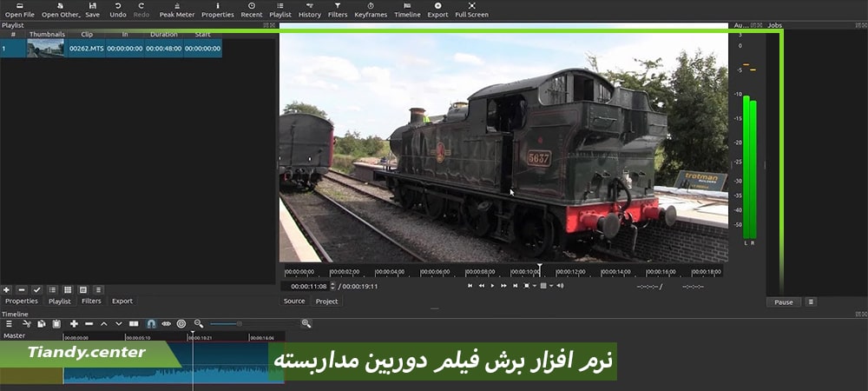Copy the selected timeline clip
Viewport: 868px width, 391px height.
click(x=42, y=323)
